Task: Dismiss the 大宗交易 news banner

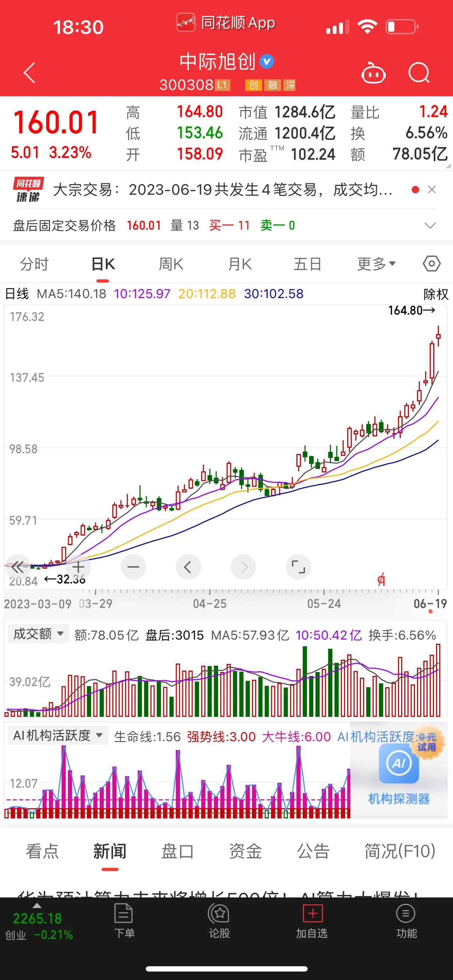Action: point(432,189)
